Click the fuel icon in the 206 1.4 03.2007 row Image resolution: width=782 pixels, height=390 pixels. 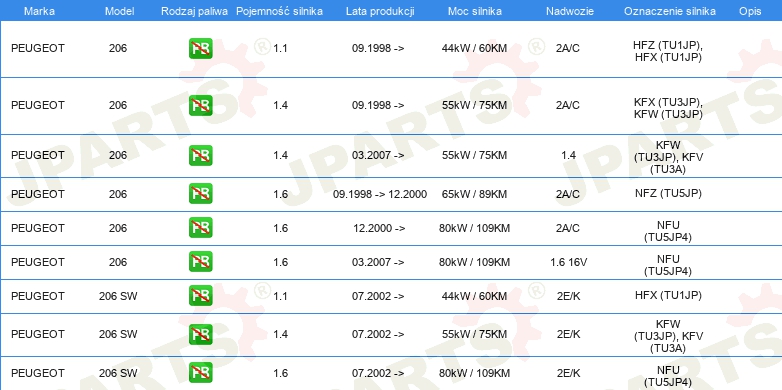200,155
